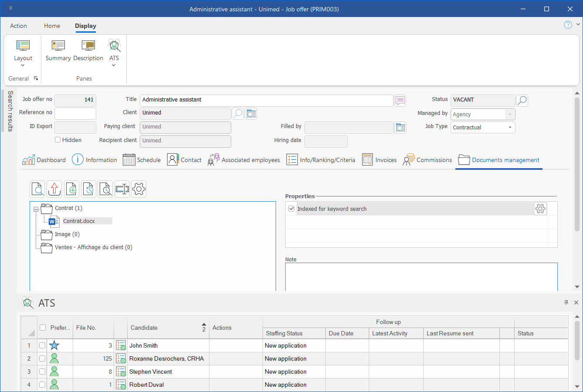Collapse the Contrat folder tree node
Screen dimensions: 583x392
click(x=36, y=209)
